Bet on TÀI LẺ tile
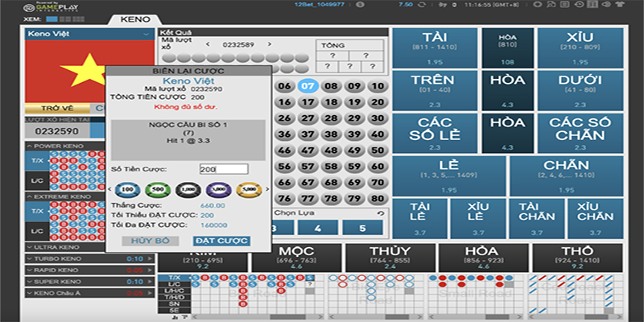Screen dimensions: 644x322 click(x=419, y=218)
